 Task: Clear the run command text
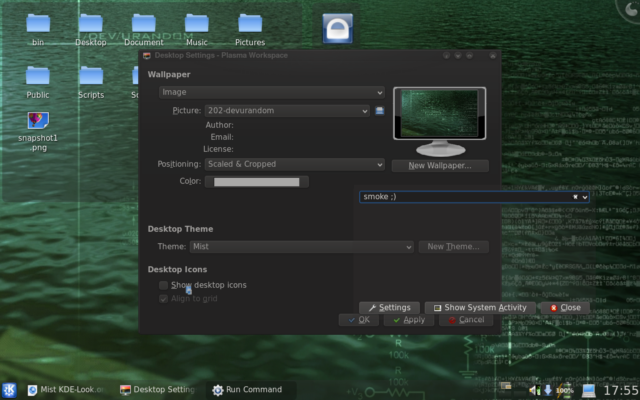coord(576,197)
